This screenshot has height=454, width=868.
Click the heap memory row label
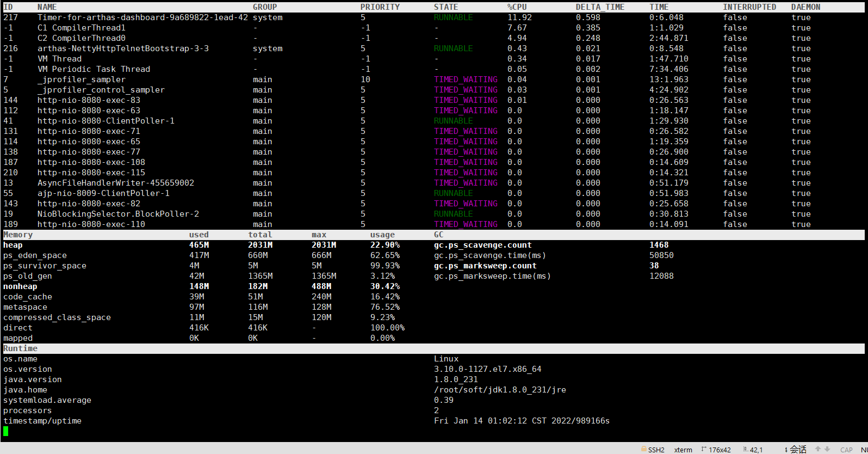(13, 245)
